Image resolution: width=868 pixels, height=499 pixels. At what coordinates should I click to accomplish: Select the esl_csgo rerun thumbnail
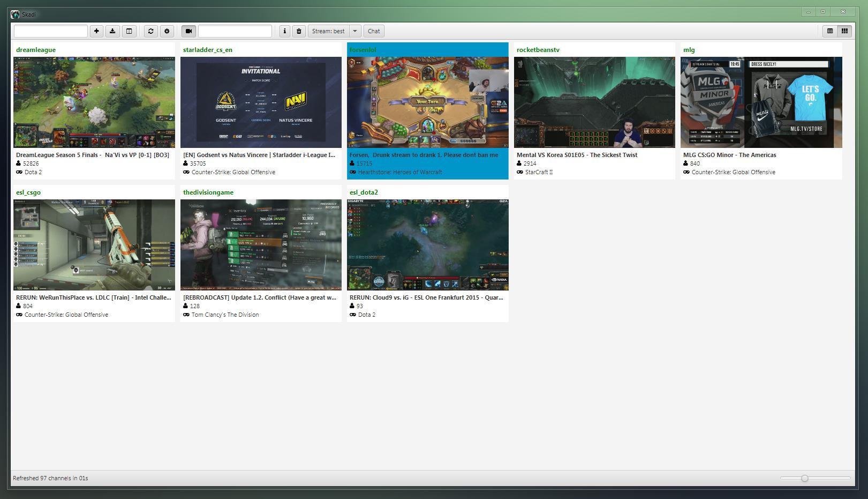(94, 245)
